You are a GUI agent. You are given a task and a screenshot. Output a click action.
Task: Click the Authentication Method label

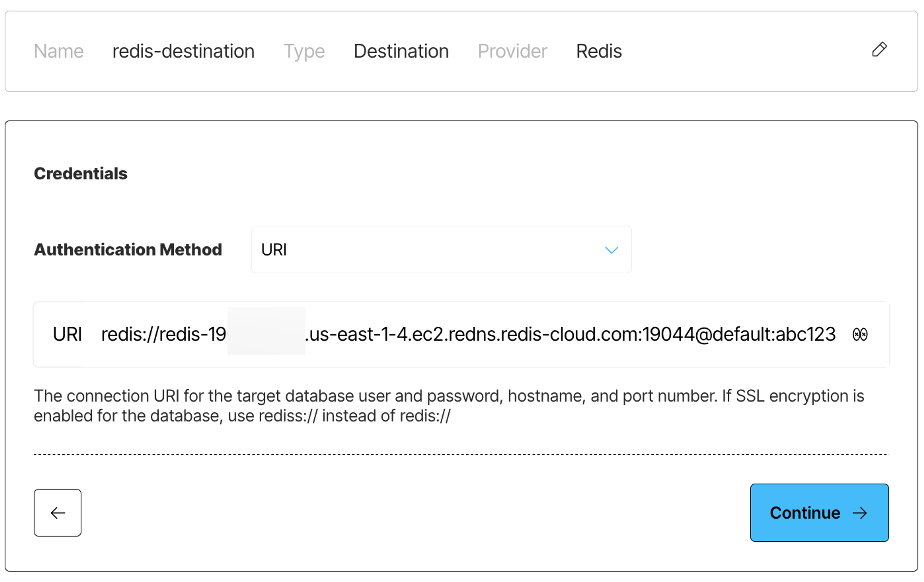(x=128, y=249)
